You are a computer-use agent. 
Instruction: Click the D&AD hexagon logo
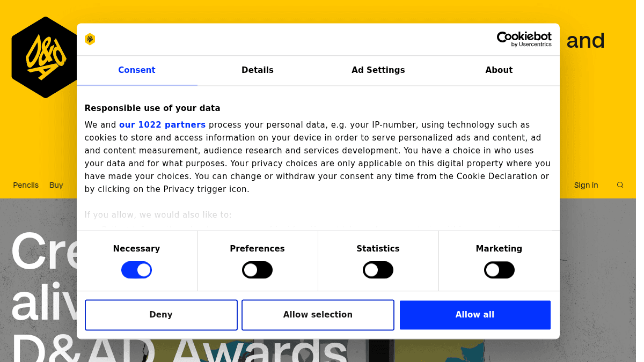click(x=46, y=57)
